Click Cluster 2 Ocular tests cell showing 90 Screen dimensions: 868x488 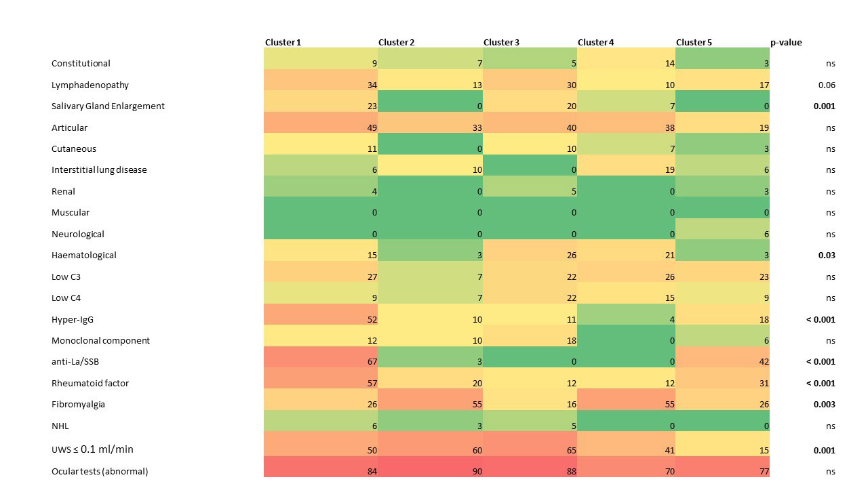[430, 472]
